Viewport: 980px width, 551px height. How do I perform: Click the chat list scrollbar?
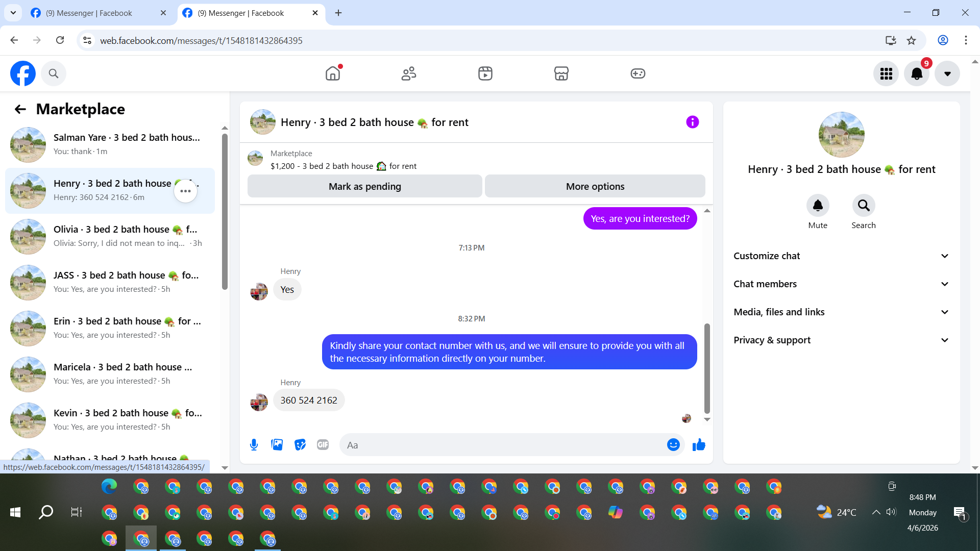point(225,212)
